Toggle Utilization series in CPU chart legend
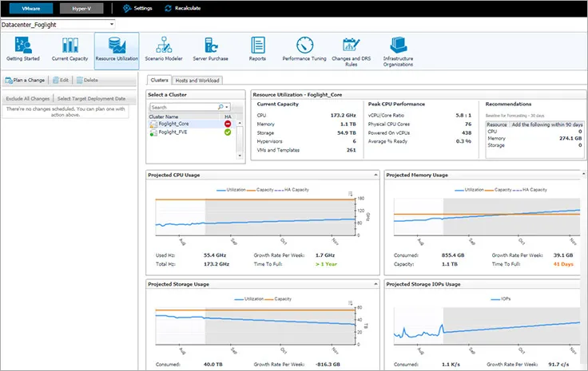This screenshot has height=371, width=588. (232, 189)
